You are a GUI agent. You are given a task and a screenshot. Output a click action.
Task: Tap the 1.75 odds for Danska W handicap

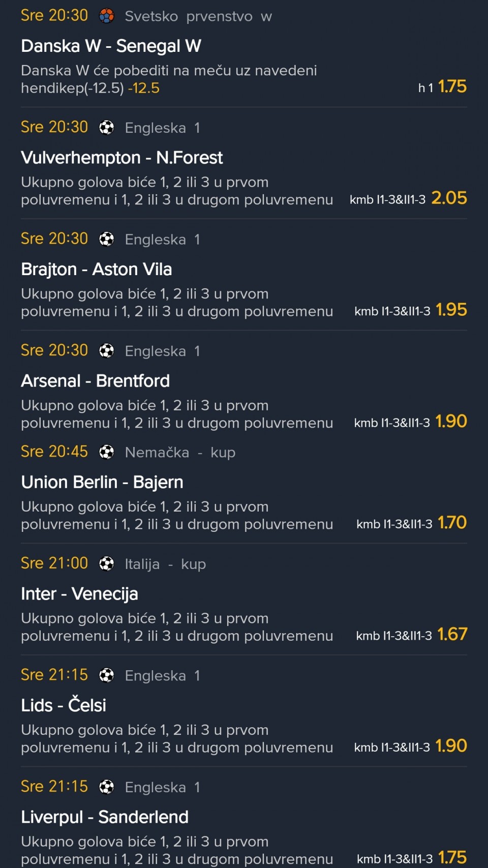(452, 87)
